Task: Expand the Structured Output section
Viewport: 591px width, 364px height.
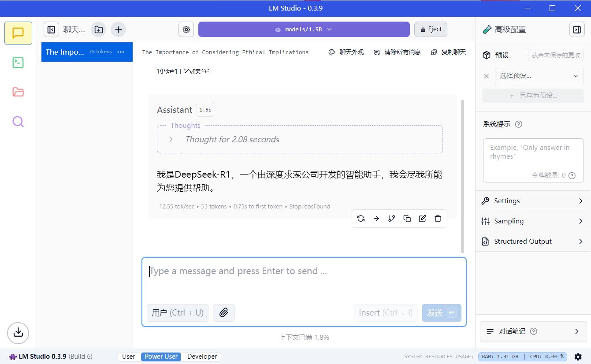Action: coord(533,241)
